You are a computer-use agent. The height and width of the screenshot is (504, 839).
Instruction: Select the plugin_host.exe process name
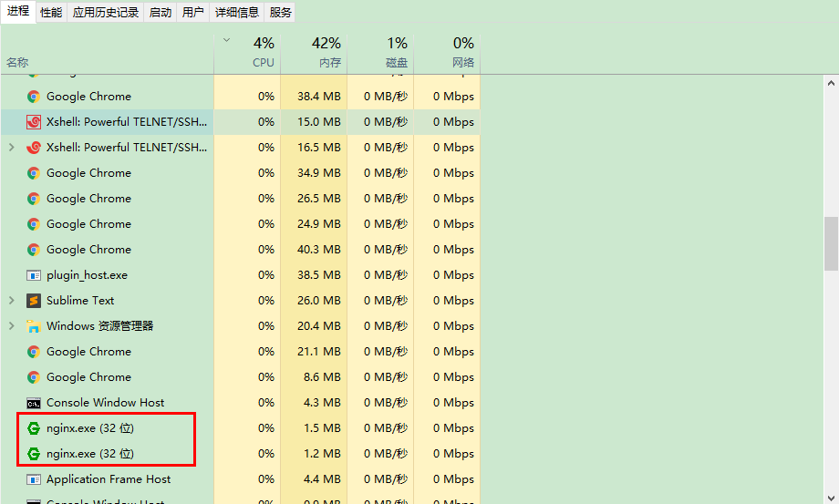[88, 275]
